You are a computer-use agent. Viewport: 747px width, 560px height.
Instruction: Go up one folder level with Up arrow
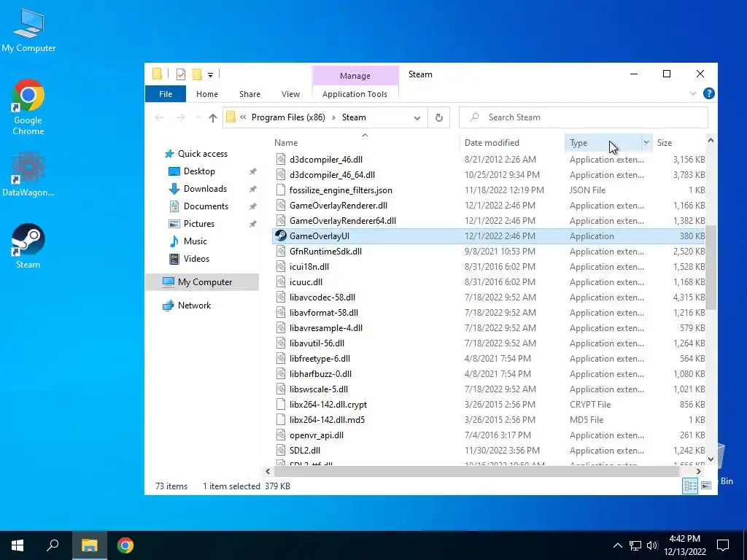pos(212,117)
